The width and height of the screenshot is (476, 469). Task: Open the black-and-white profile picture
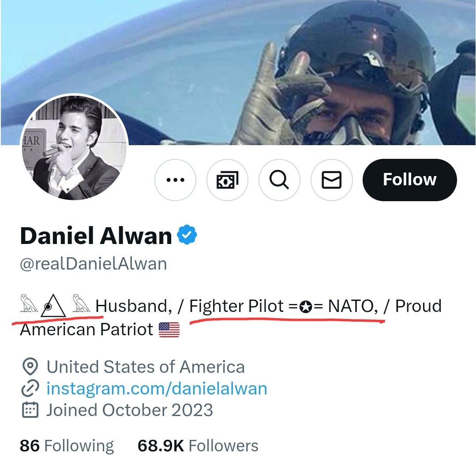coord(74,148)
